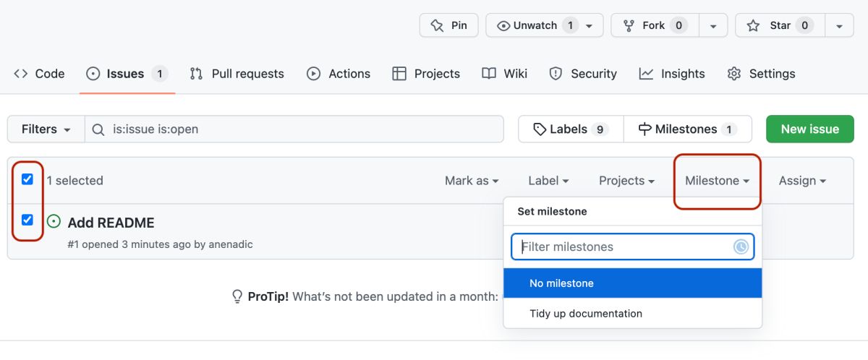Open the Mark as dropdown
The image size is (868, 360).
coord(472,181)
